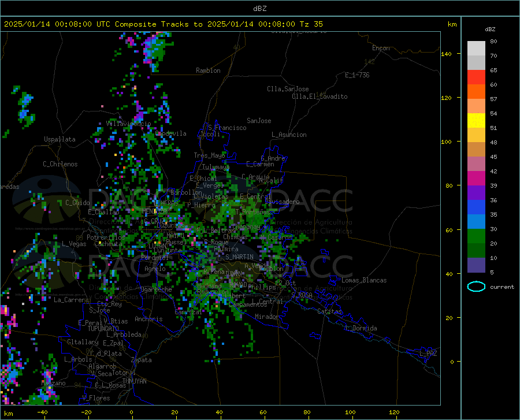Select the 120 tick on horizontal km axis
Image resolution: width=520 pixels, height=420 pixels.
[x=394, y=412]
